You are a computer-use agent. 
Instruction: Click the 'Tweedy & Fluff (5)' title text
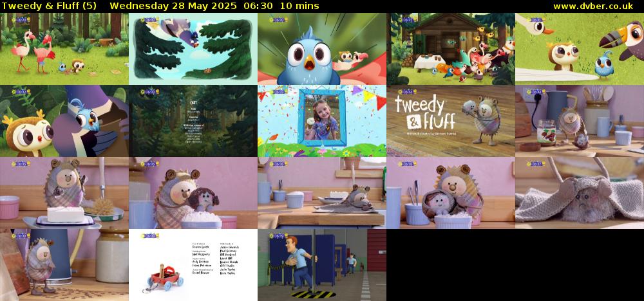point(49,6)
